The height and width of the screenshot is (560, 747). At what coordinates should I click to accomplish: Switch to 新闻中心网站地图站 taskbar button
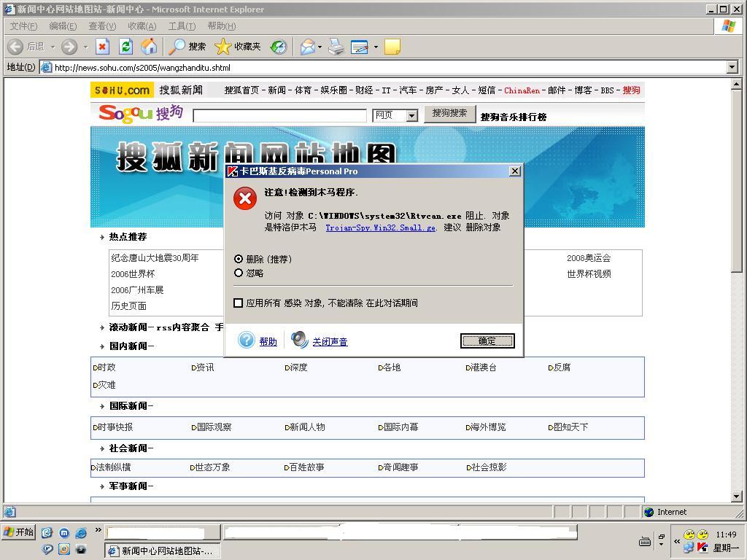(162, 551)
